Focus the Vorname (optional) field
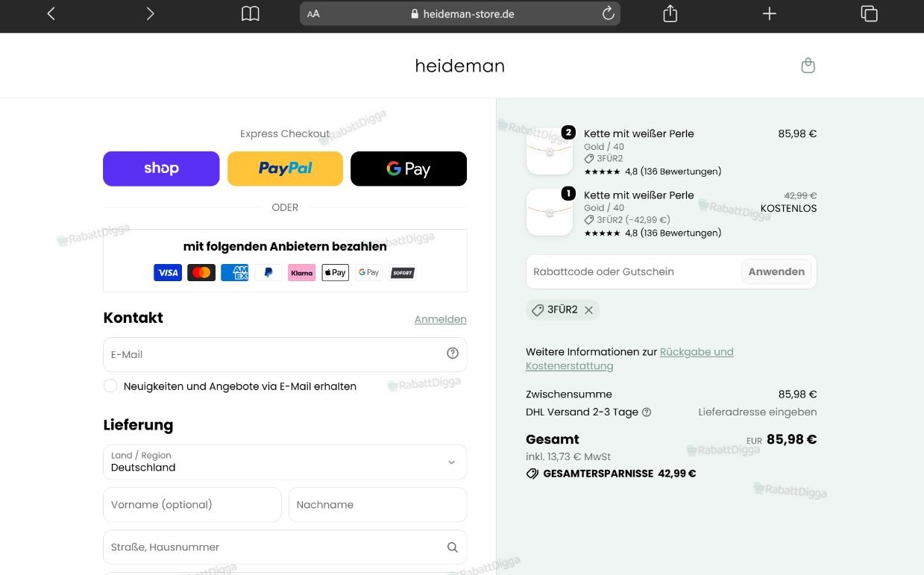This screenshot has width=924, height=575. [x=192, y=504]
